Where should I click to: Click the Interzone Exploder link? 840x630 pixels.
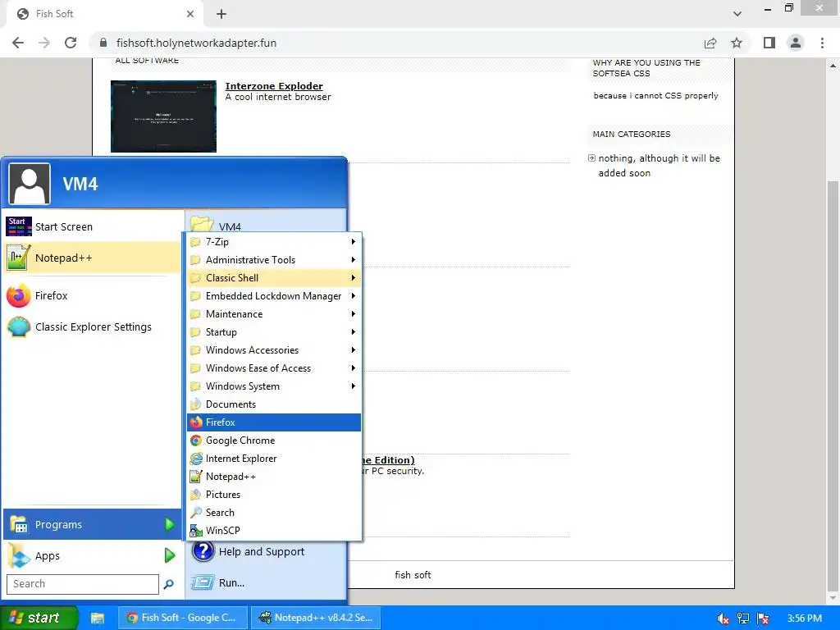point(274,86)
